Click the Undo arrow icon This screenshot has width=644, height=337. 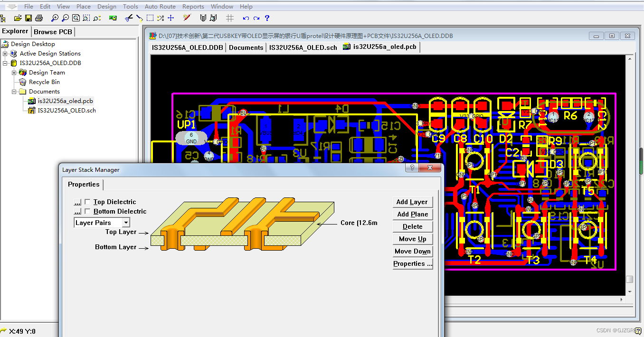246,18
